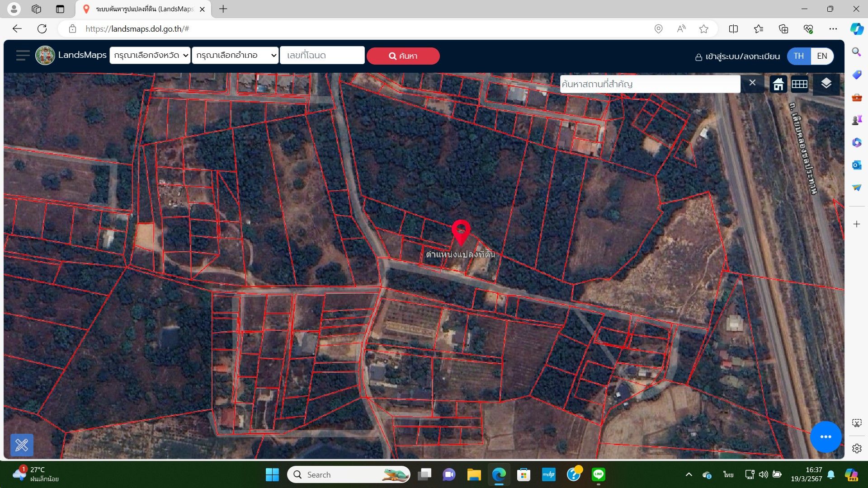Open the tab actions menu
868x488 pixels.
[x=60, y=9]
